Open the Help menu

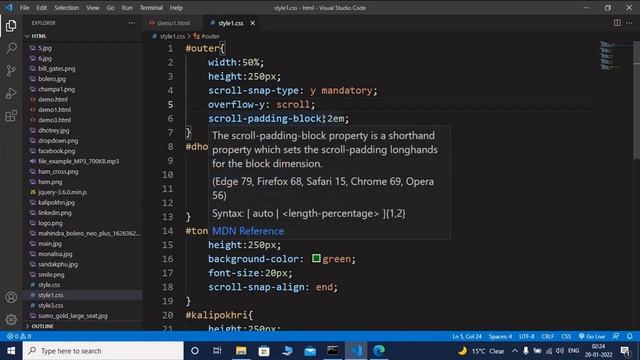pos(176,8)
